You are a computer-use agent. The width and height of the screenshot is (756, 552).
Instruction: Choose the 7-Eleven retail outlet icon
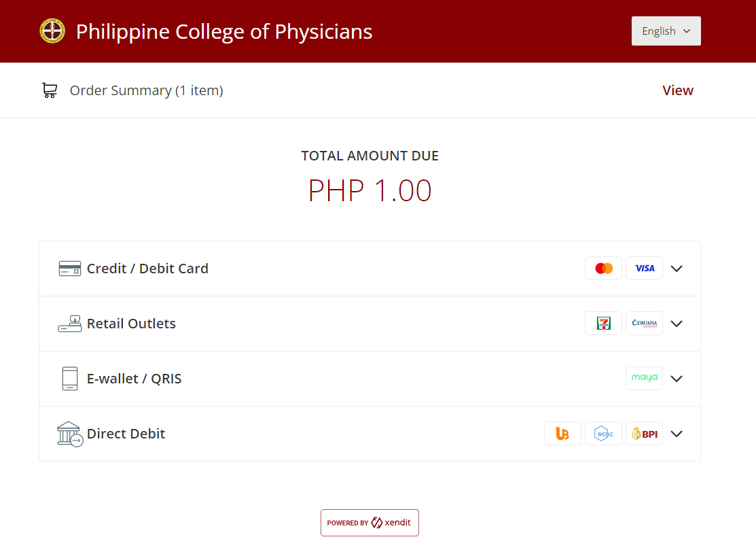point(603,324)
